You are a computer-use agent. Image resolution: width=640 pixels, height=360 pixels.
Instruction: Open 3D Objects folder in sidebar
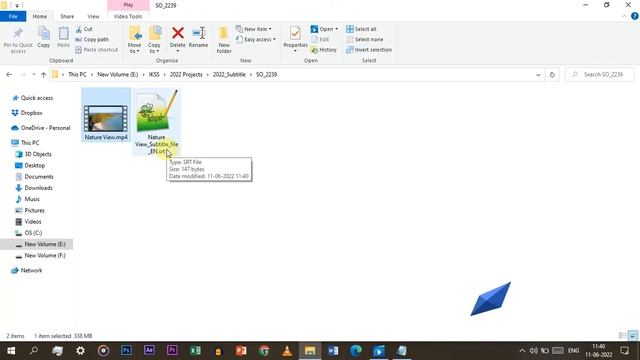34,154
